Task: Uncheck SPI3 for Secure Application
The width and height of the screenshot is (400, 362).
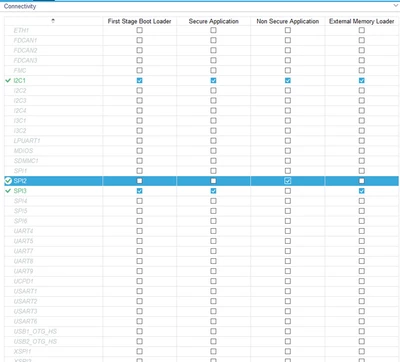Action: 213,191
